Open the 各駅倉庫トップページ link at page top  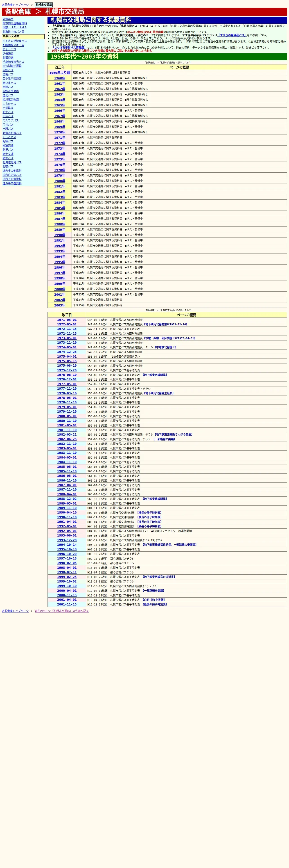coord(15,5)
